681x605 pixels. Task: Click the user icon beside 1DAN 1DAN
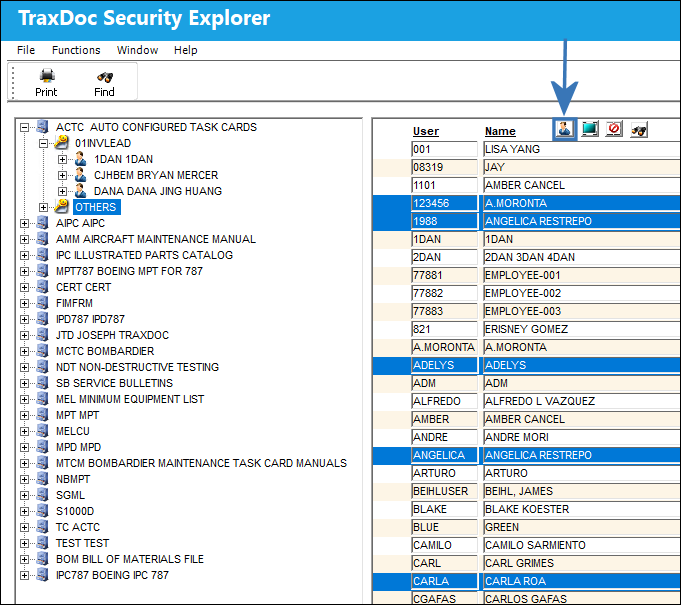pyautogui.click(x=81, y=159)
